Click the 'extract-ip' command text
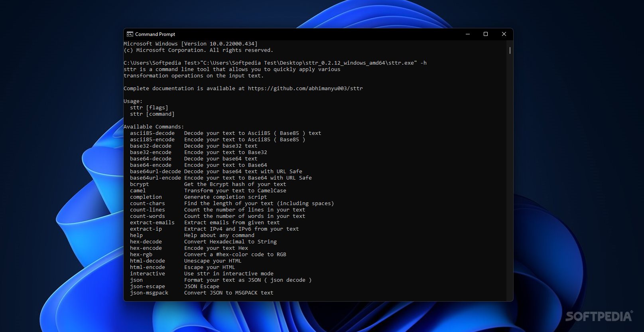644x332 pixels. click(146, 229)
